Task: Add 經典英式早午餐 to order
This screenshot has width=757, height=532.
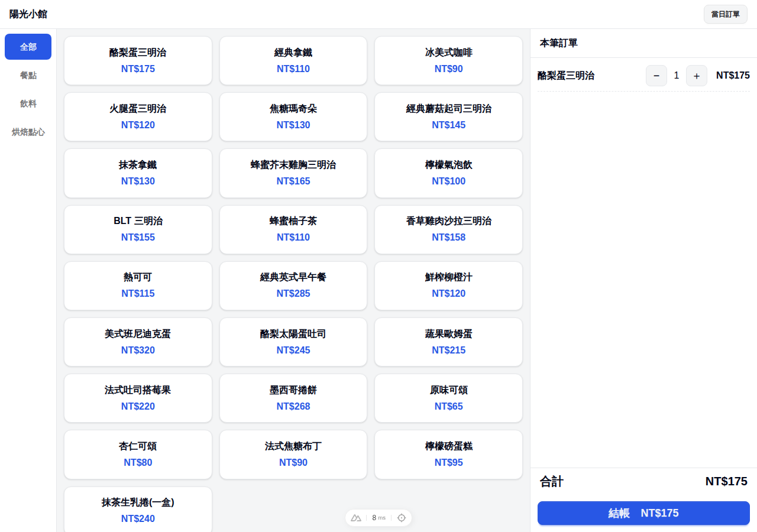Action: coord(293,286)
